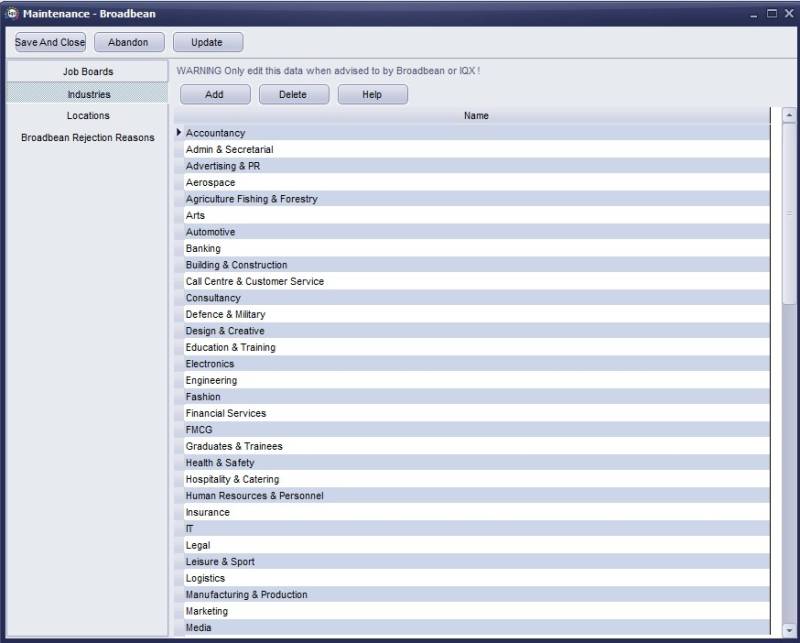
Task: Switch to the Job Boards section
Action: coord(88,71)
